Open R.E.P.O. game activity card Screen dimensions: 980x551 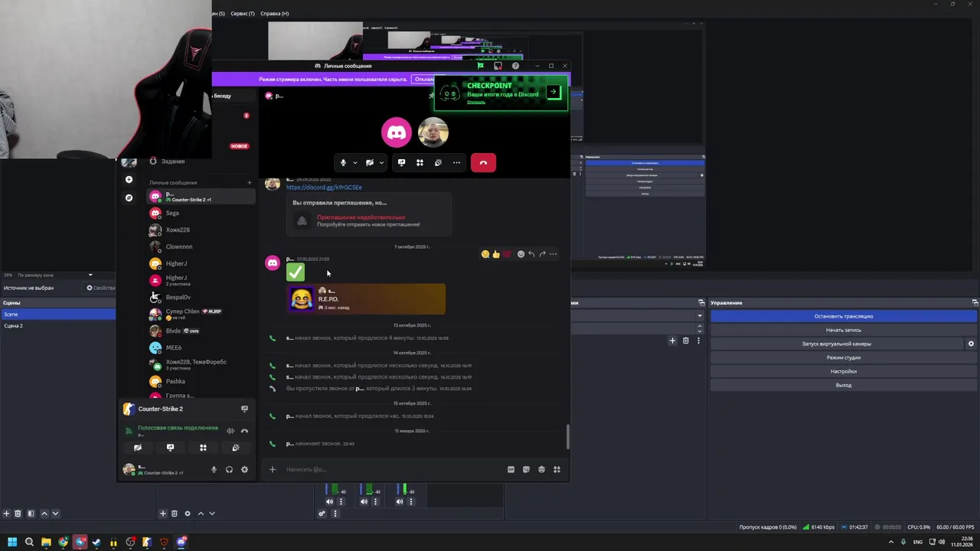click(366, 299)
